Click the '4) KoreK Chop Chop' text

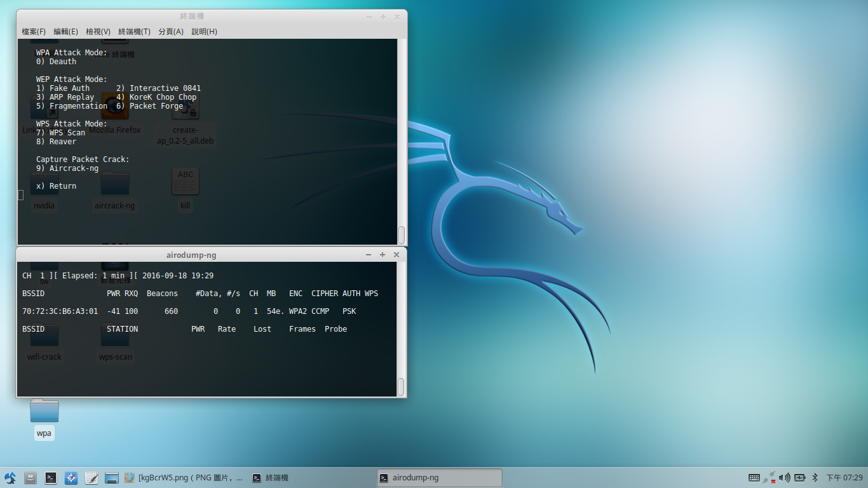click(156, 97)
